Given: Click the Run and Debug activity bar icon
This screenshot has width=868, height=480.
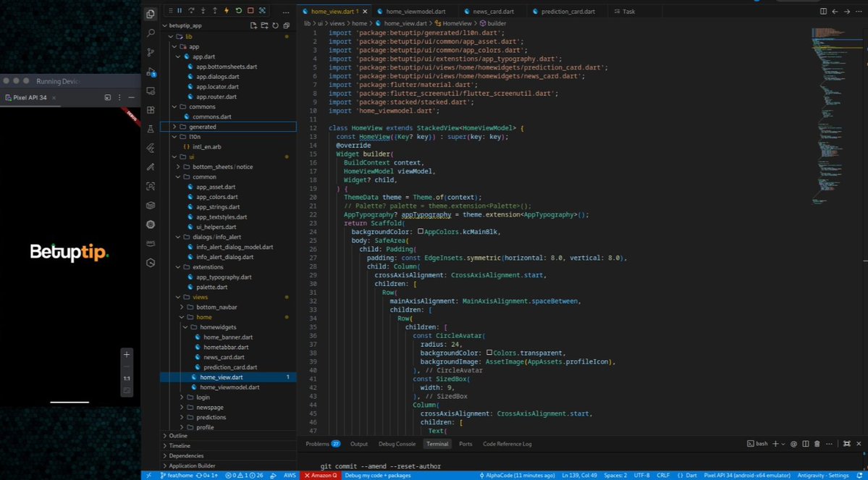Looking at the screenshot, I should (150, 72).
